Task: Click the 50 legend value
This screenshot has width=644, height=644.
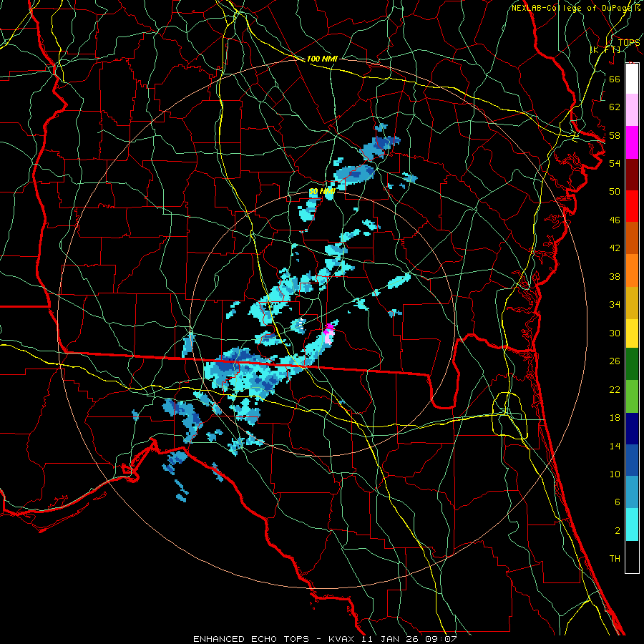Action: (x=615, y=191)
